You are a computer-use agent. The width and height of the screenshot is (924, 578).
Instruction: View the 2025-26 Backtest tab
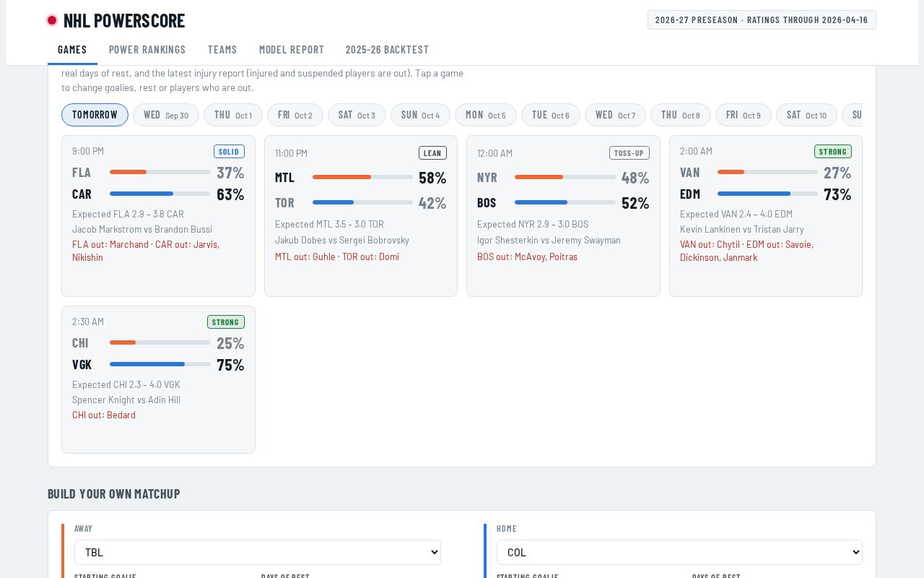coord(387,50)
